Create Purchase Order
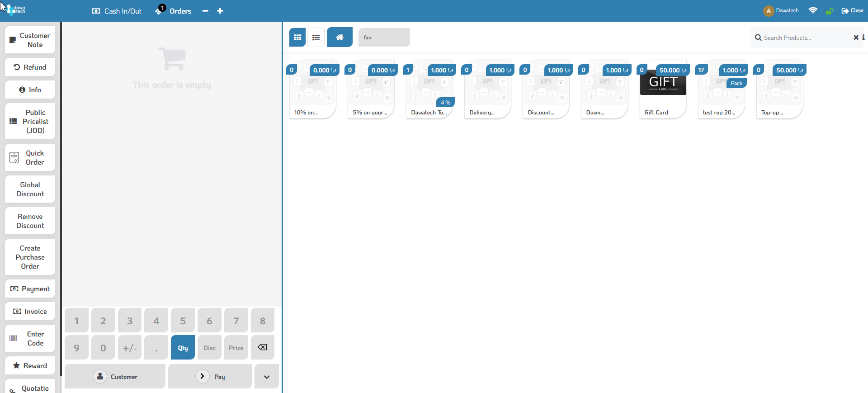 [30, 257]
